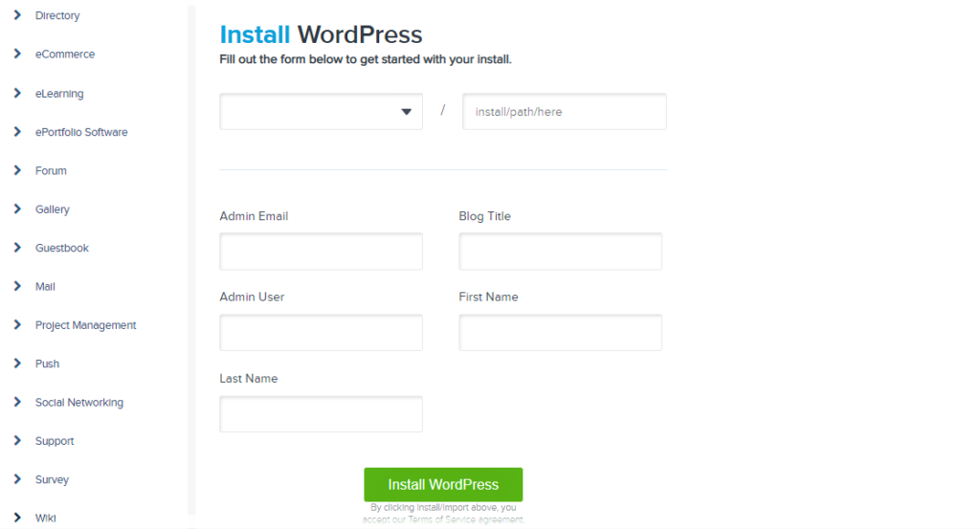Expand the Guestbook category chevron
This screenshot has height=529, width=980.
17,248
